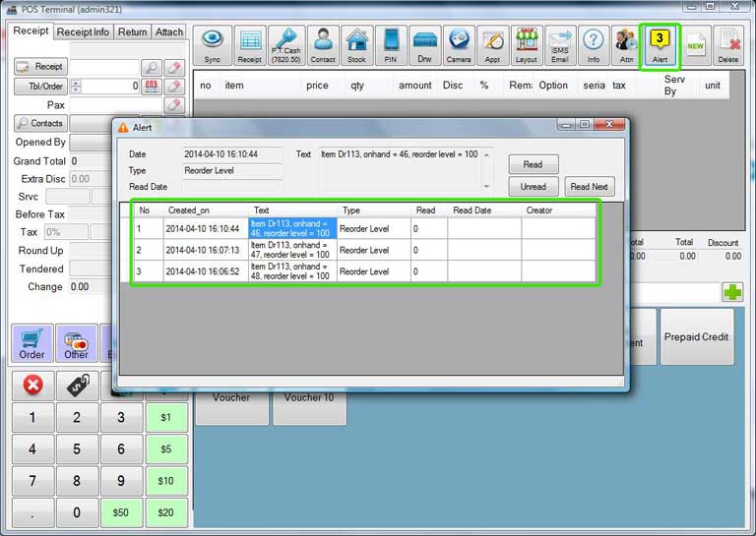Click the Read button in Alert dialog

pyautogui.click(x=534, y=164)
